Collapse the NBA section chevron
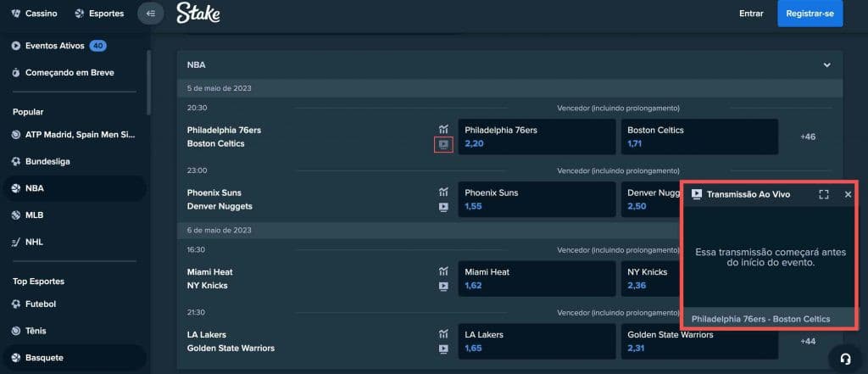 pyautogui.click(x=826, y=65)
